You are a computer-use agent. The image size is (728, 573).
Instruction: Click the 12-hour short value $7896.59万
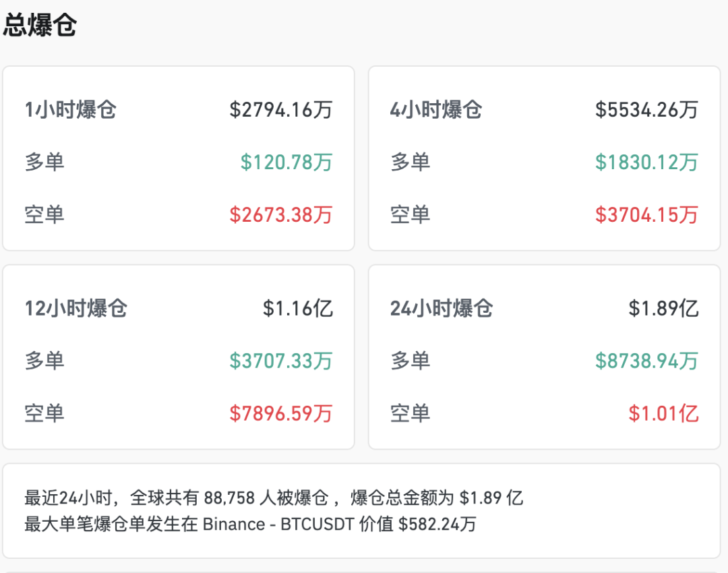click(281, 413)
